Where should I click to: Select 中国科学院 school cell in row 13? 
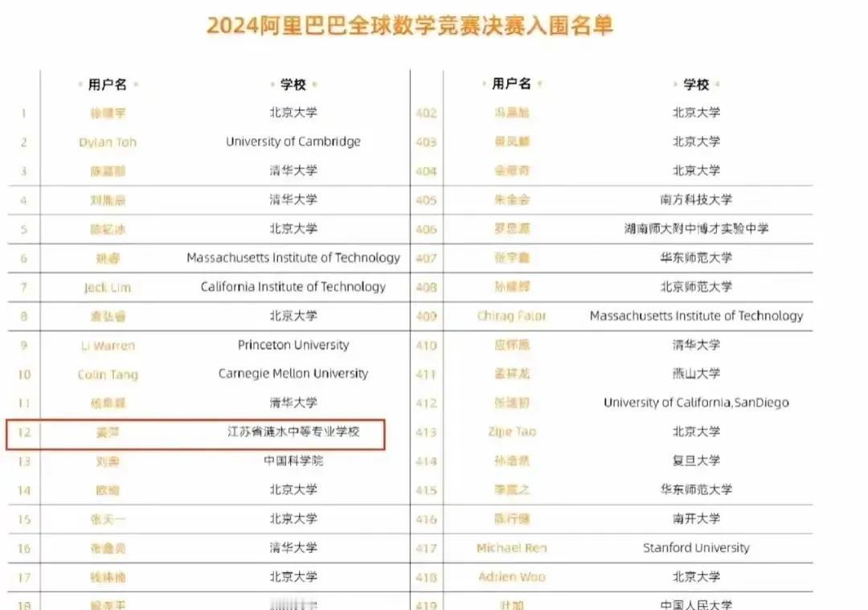[293, 461]
